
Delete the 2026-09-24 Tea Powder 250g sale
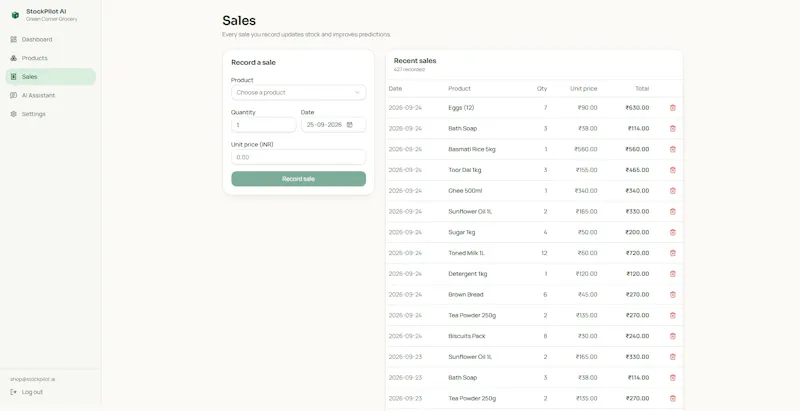pyautogui.click(x=672, y=315)
